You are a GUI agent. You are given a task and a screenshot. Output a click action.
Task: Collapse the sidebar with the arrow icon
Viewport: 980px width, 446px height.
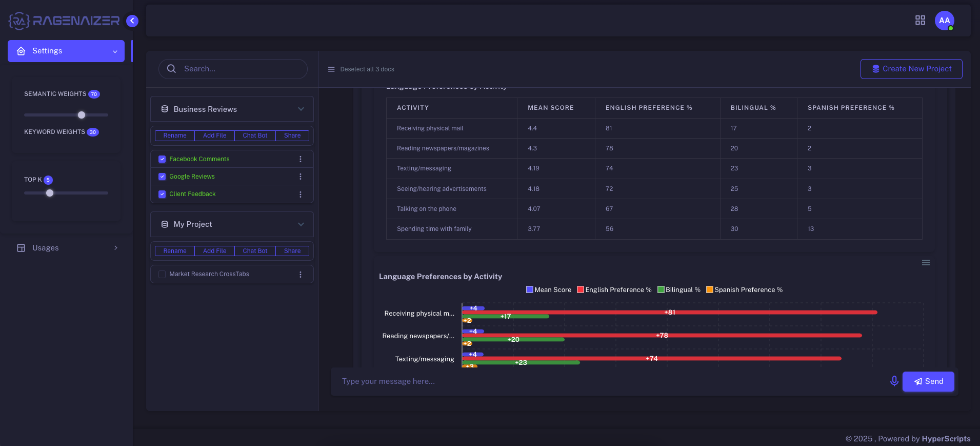point(132,21)
